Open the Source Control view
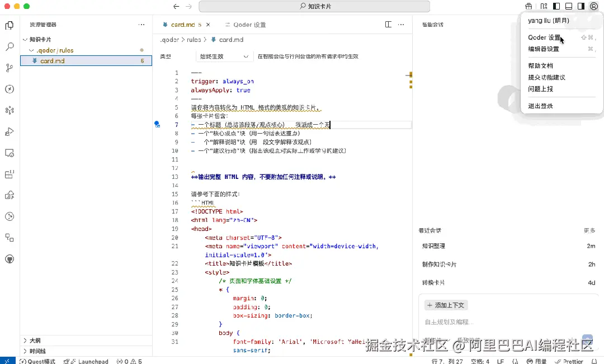604x364 pixels. click(10, 68)
